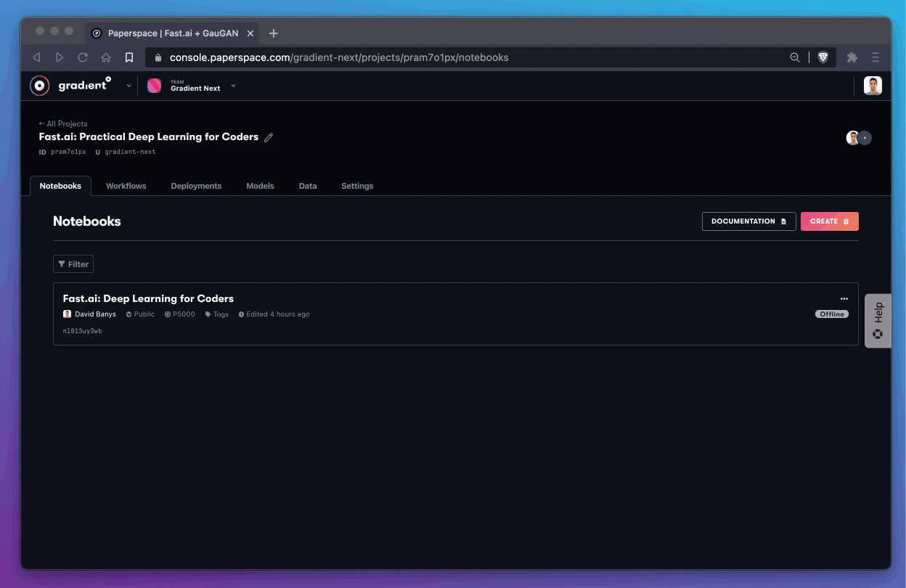
Task: Switch to the Notebooks tab
Action: (x=60, y=186)
